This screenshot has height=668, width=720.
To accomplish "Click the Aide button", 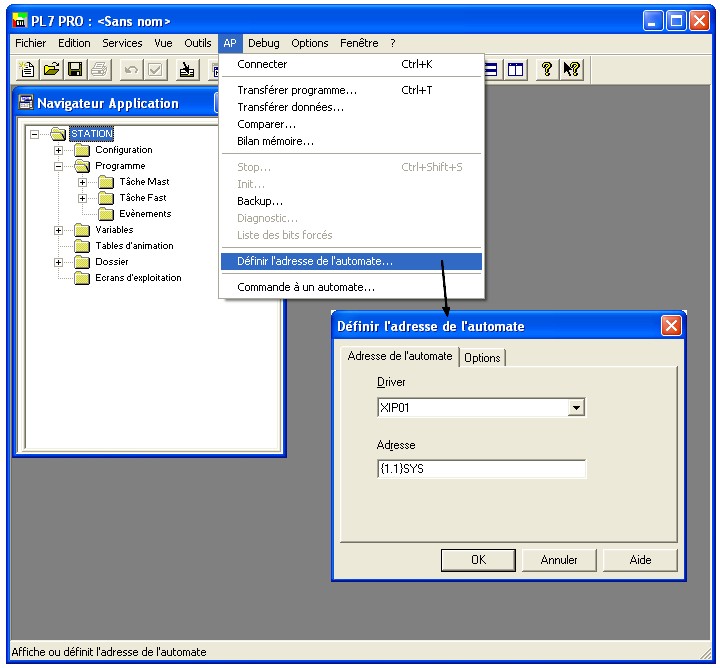I will click(640, 560).
